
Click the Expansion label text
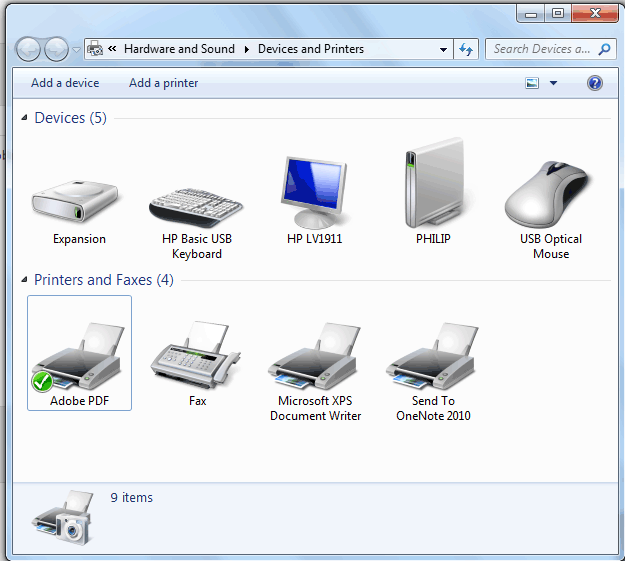coord(79,239)
